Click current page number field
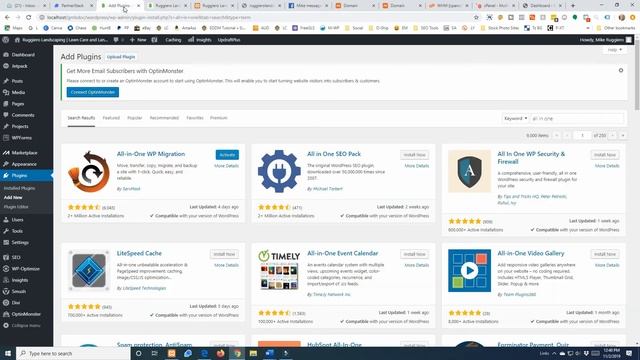This screenshot has height=360, width=640. coord(582,136)
